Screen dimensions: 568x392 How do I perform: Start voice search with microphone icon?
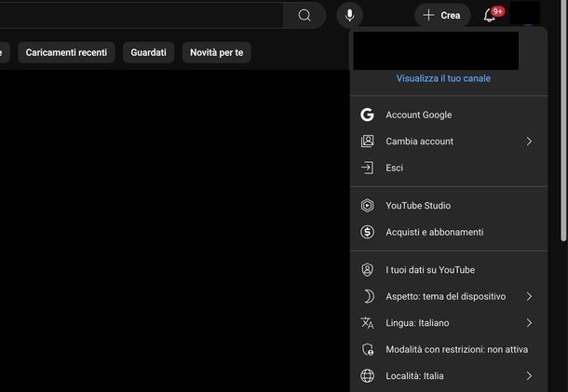click(349, 15)
